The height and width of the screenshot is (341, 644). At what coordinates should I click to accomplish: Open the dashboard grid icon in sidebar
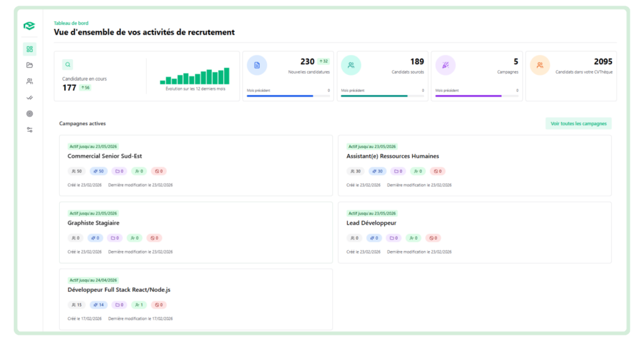[30, 49]
